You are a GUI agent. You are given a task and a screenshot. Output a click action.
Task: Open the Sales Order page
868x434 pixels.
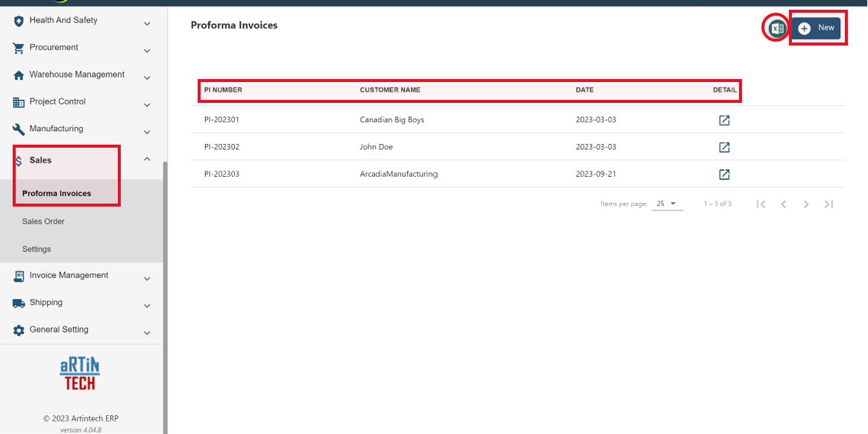[x=43, y=221]
